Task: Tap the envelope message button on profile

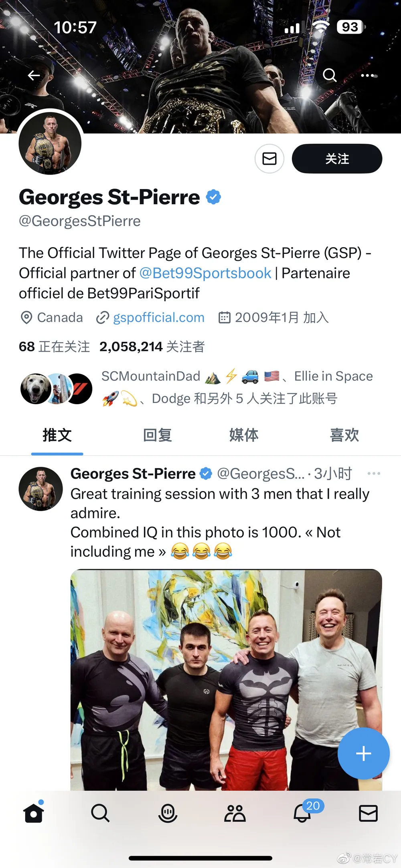Action: (269, 159)
